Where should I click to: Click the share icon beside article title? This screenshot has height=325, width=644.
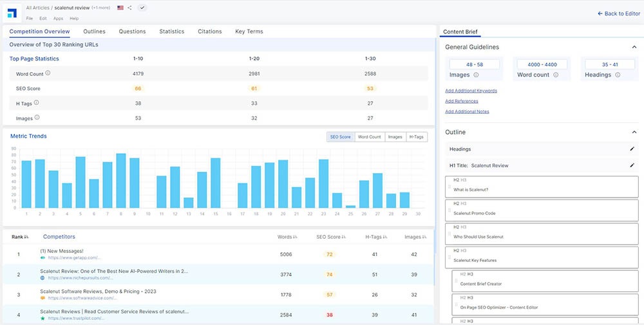click(x=129, y=8)
